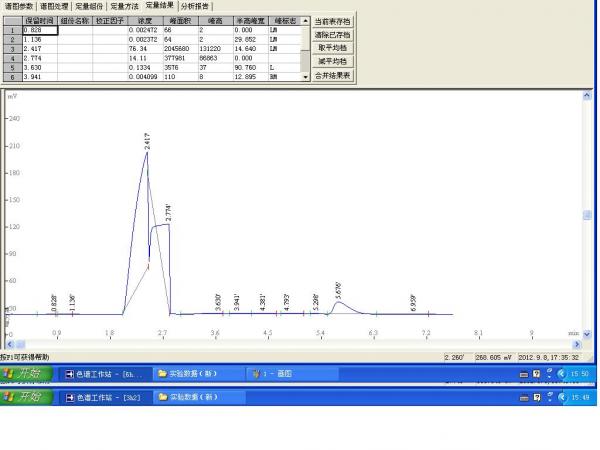Select the 定量组份 tab
Image resolution: width=600 pixels, height=450 pixels.
(x=89, y=6)
